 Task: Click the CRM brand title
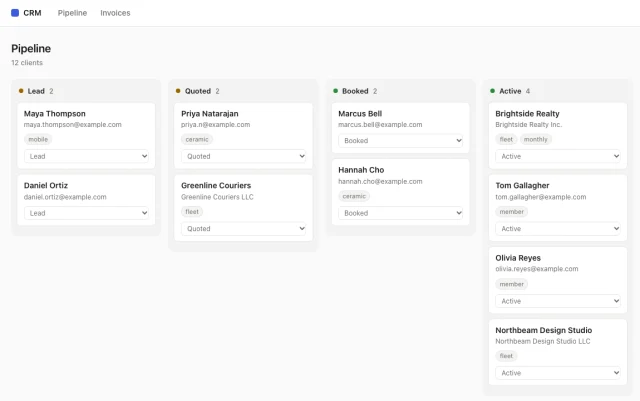click(32, 13)
